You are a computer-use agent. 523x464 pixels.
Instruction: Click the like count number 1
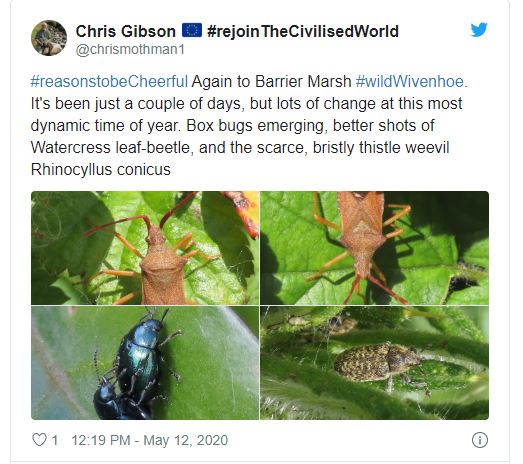click(55, 440)
